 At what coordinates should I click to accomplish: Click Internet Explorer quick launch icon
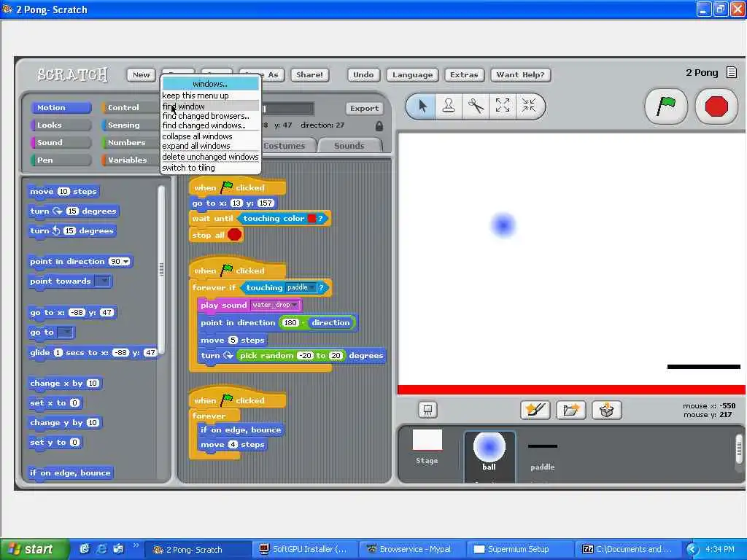click(x=101, y=549)
